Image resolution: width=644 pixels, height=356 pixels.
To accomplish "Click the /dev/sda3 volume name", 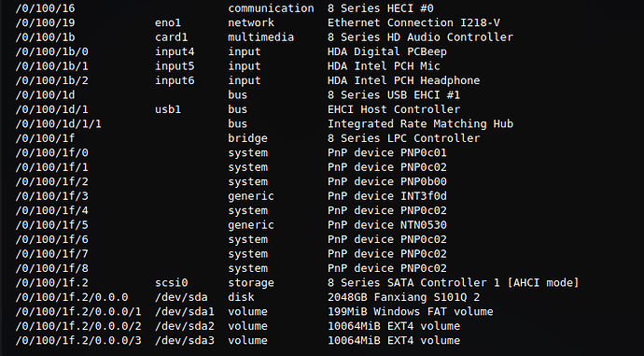I will [185, 340].
